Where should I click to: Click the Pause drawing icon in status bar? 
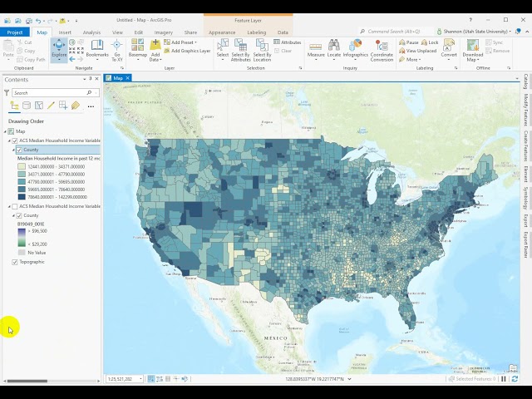point(504,379)
